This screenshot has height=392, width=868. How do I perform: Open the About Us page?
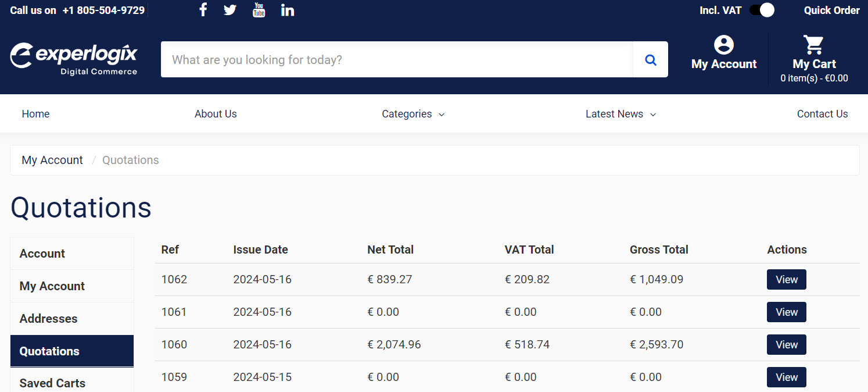click(x=216, y=114)
